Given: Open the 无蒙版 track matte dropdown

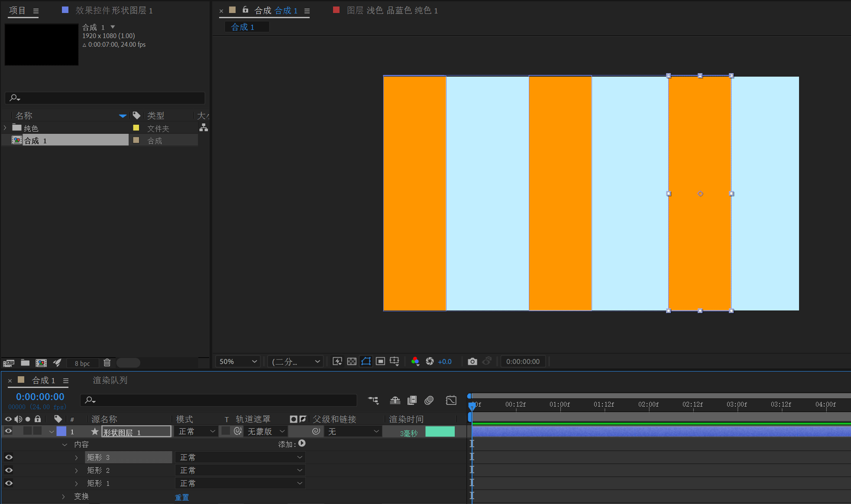Looking at the screenshot, I should 266,431.
